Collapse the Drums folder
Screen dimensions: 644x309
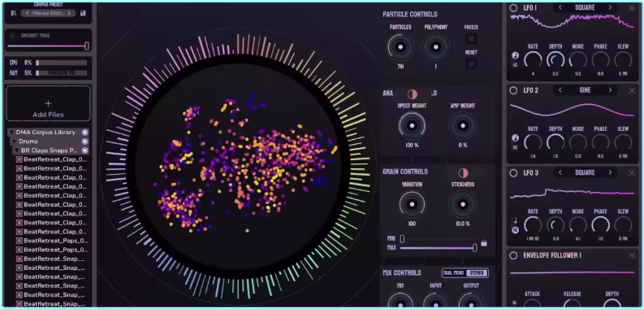coord(15,141)
